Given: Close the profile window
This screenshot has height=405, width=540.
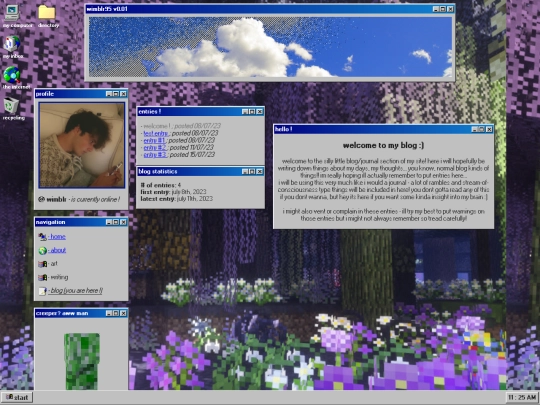Looking at the screenshot, I should (123, 94).
